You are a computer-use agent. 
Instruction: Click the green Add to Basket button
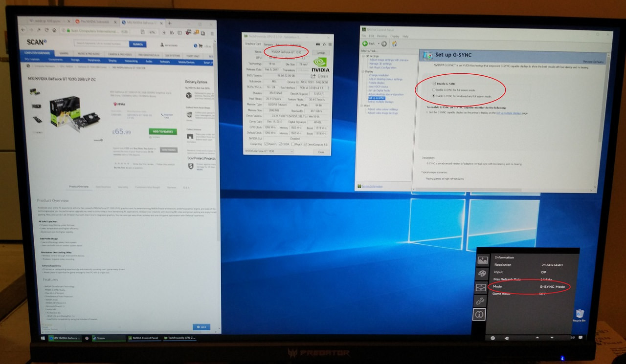pyautogui.click(x=163, y=132)
